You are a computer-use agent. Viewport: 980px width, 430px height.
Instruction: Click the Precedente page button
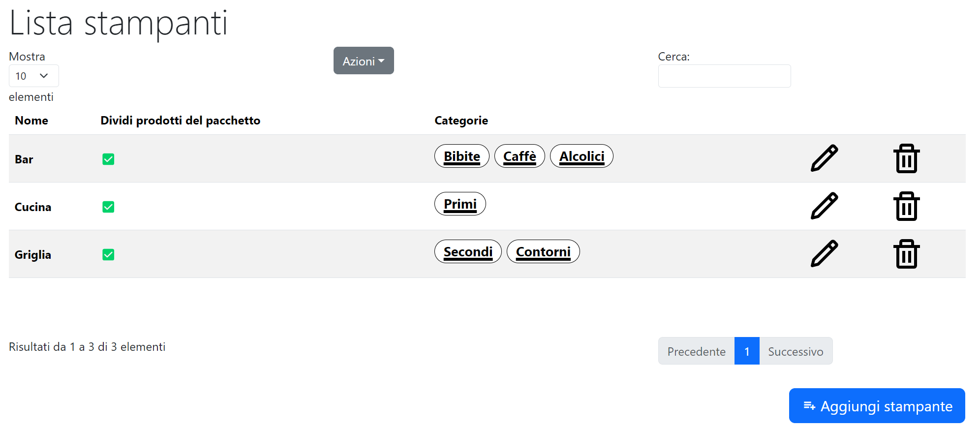point(696,351)
